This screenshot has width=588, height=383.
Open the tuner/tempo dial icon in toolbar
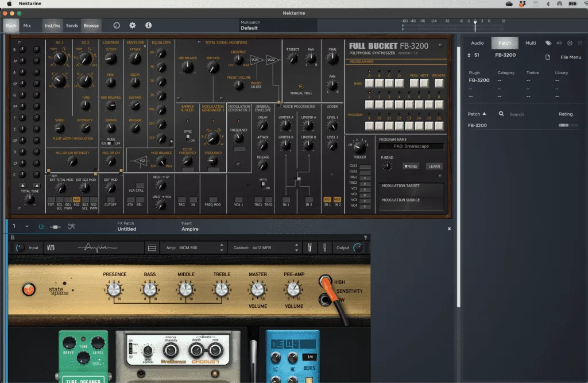click(117, 25)
